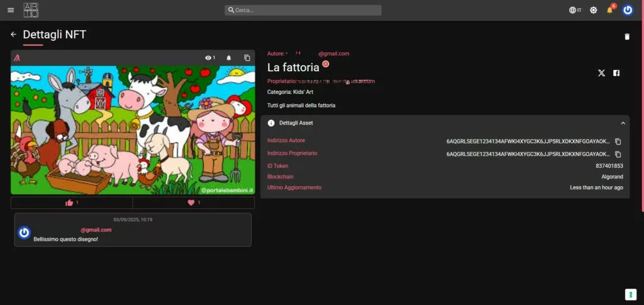Click the copy icon above the artwork
644x305 pixels.
(247, 58)
